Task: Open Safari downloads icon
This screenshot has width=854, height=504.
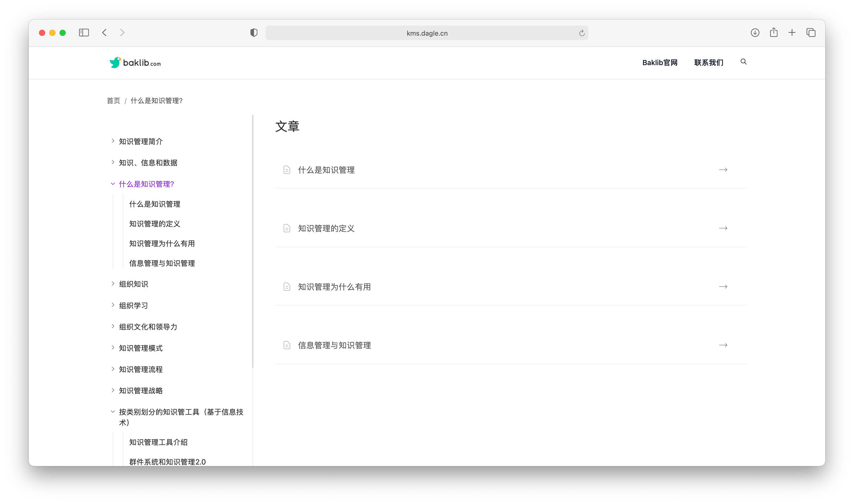Action: click(755, 33)
